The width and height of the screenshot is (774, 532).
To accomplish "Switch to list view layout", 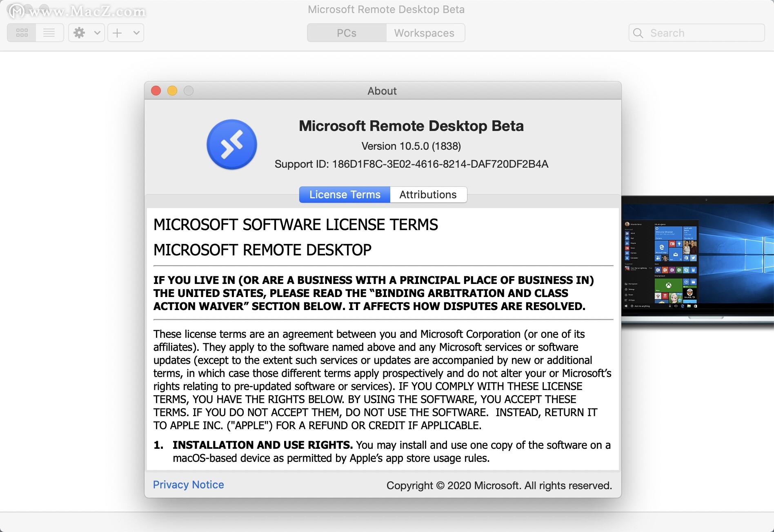I will click(49, 33).
